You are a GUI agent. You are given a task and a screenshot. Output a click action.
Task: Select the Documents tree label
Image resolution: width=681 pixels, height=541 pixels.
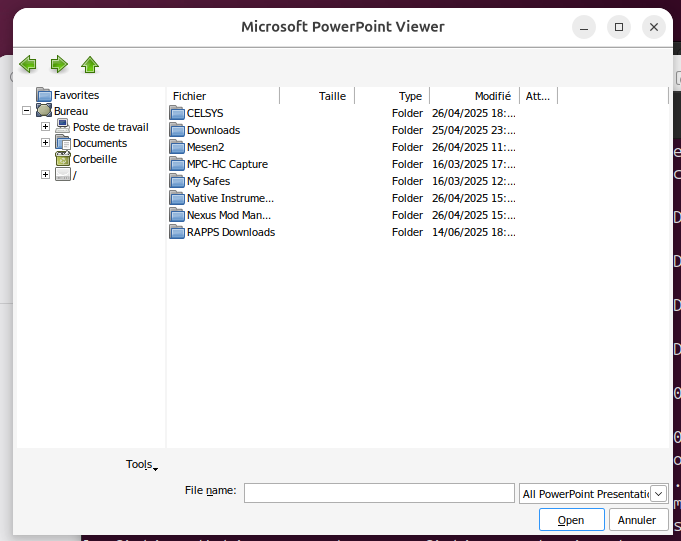(x=100, y=143)
